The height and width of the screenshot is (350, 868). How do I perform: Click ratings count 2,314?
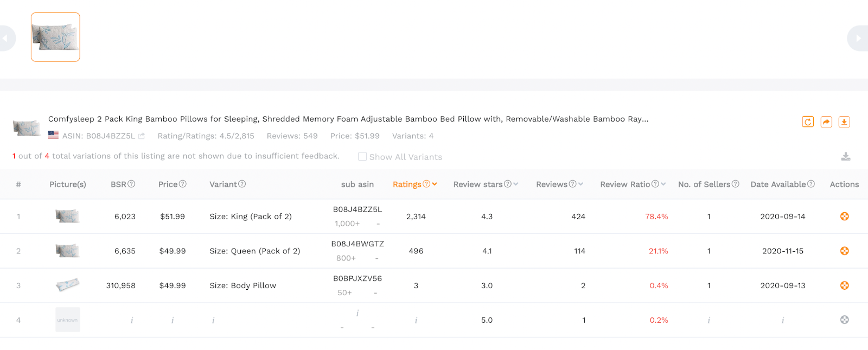coord(416,217)
